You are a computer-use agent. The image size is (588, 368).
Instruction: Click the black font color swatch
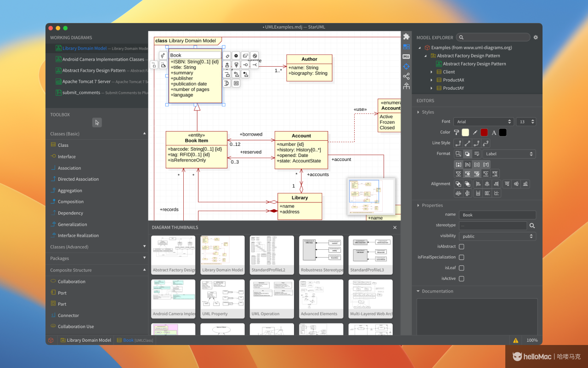(503, 132)
